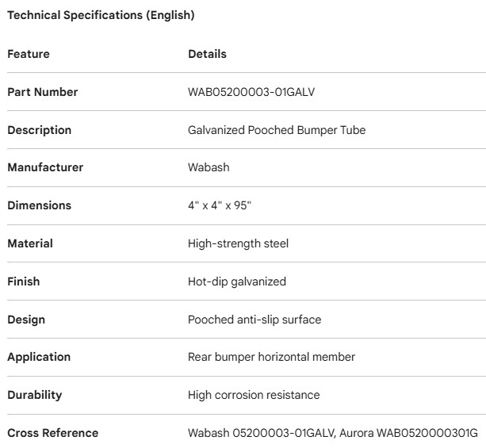Screen dimensions: 486x448
Task: Select the Manufacturer row label
Action: tap(45, 167)
